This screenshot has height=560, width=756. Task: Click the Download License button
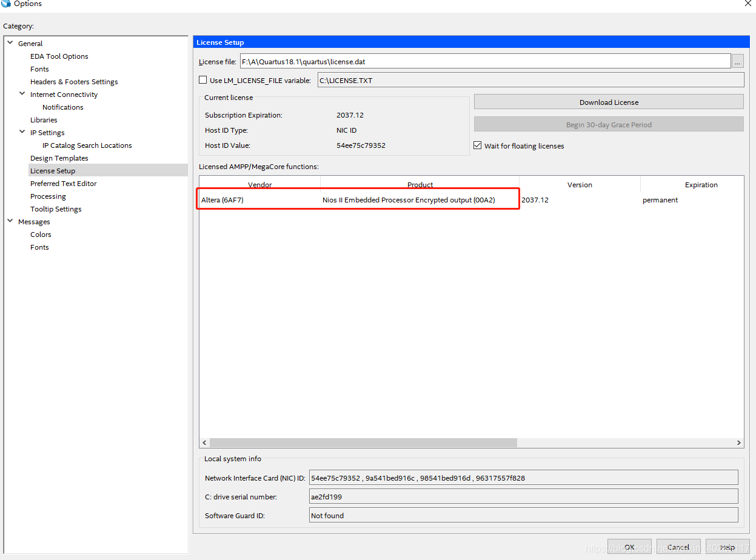point(608,101)
